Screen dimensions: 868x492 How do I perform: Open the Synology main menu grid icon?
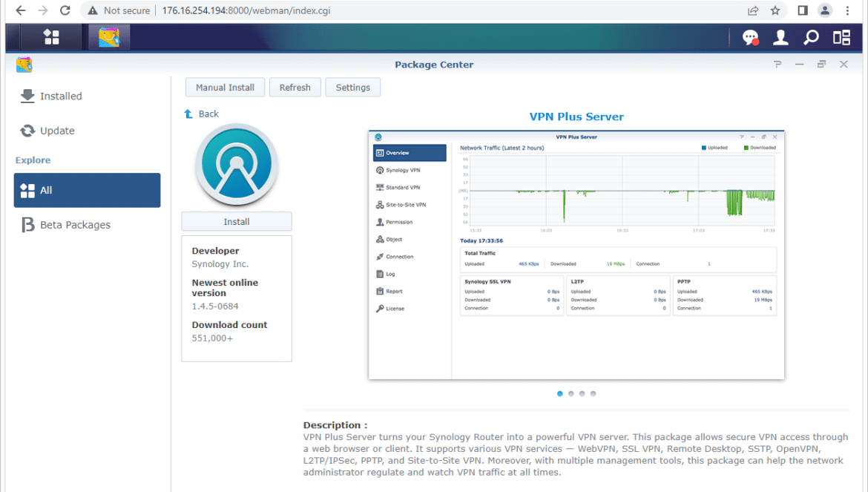(x=51, y=37)
